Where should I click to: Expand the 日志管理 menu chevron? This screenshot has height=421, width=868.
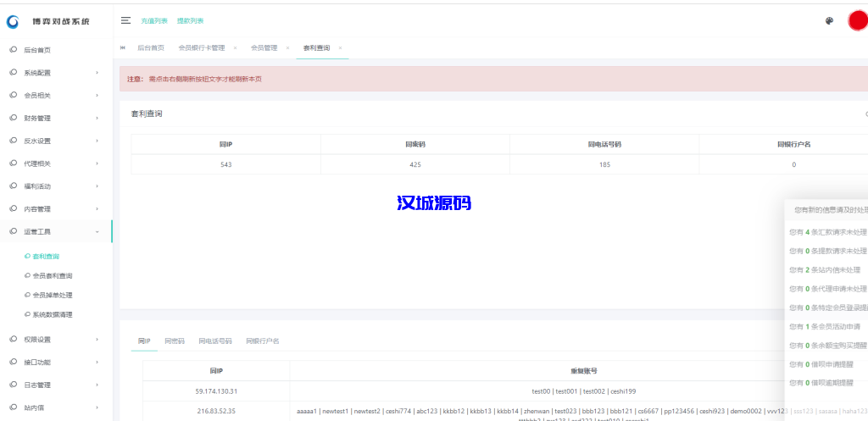(97, 385)
